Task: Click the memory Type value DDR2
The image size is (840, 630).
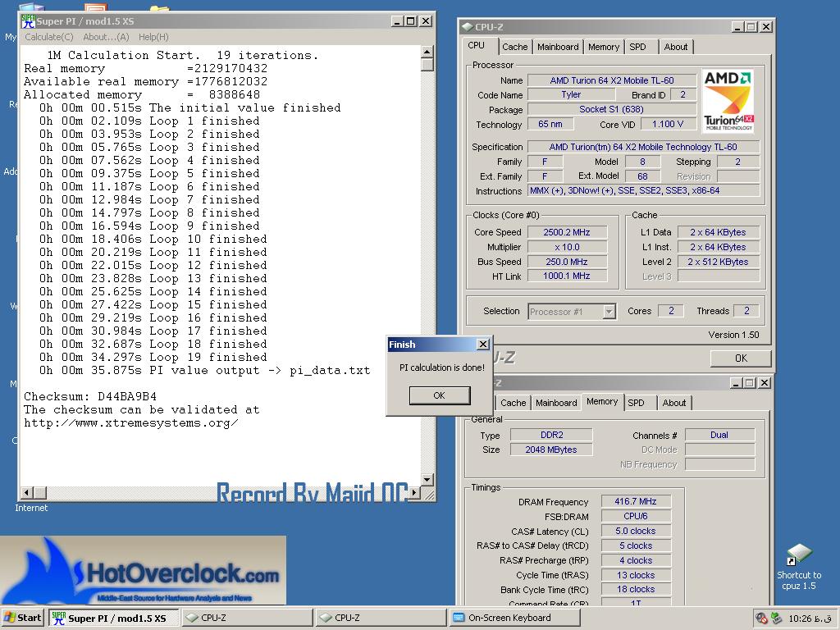Action: [551, 435]
